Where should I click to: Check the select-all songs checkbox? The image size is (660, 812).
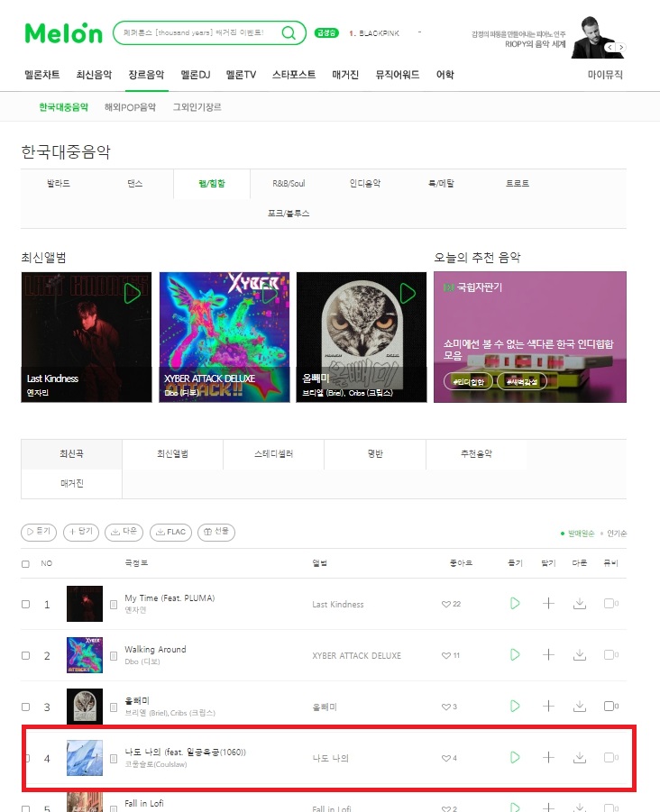[25, 564]
